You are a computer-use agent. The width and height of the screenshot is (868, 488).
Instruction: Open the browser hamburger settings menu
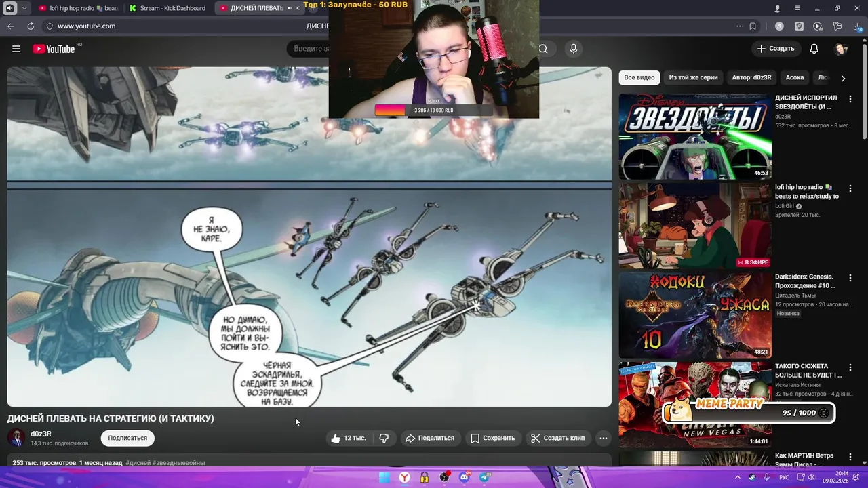click(797, 8)
